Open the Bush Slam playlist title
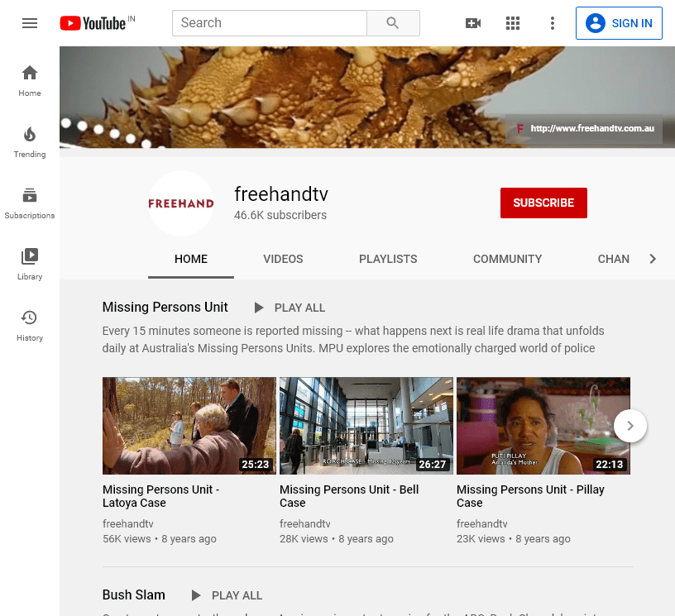 coord(134,595)
